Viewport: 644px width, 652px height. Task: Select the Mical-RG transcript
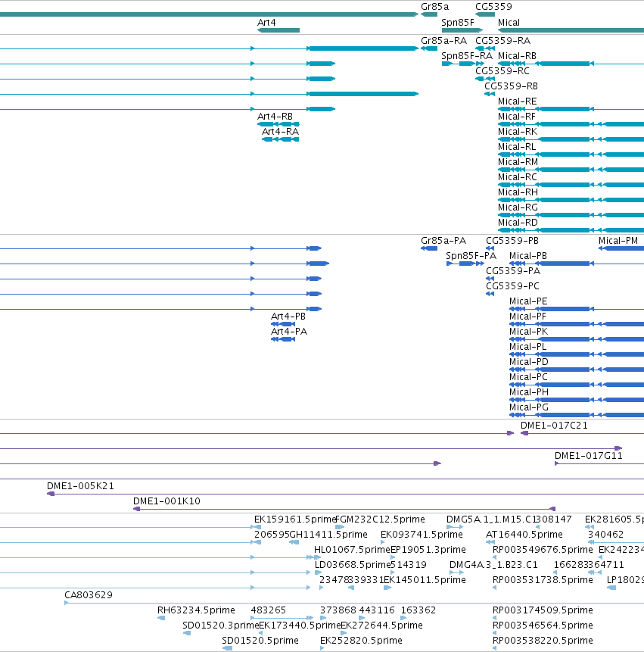(571, 215)
